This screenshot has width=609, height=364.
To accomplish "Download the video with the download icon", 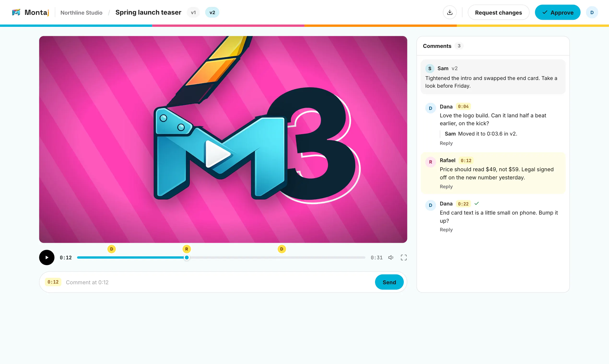I will (x=450, y=12).
